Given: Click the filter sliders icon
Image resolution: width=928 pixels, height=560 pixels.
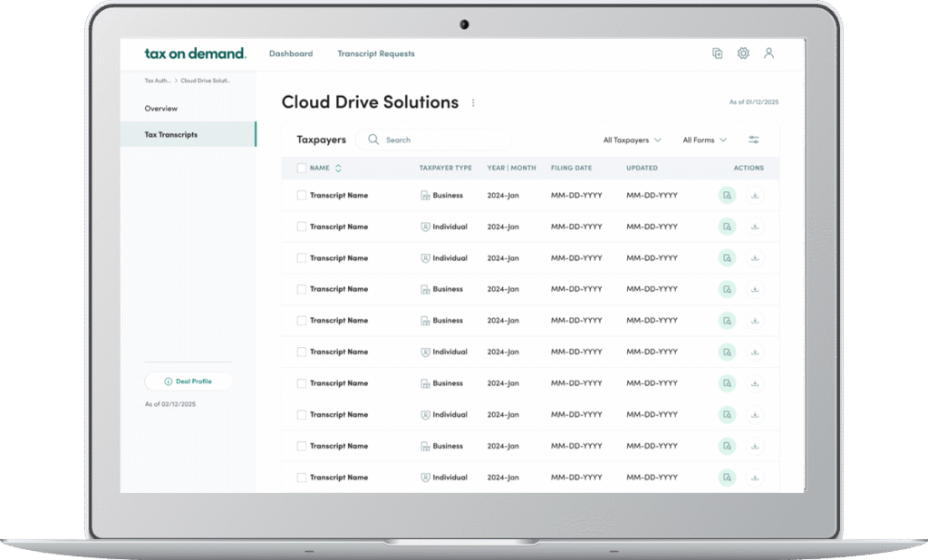Looking at the screenshot, I should [754, 140].
